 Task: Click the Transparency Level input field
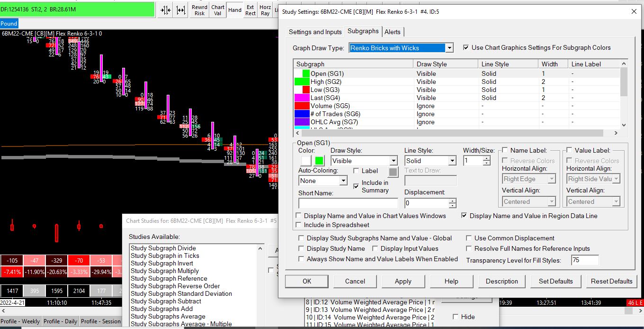pos(584,260)
